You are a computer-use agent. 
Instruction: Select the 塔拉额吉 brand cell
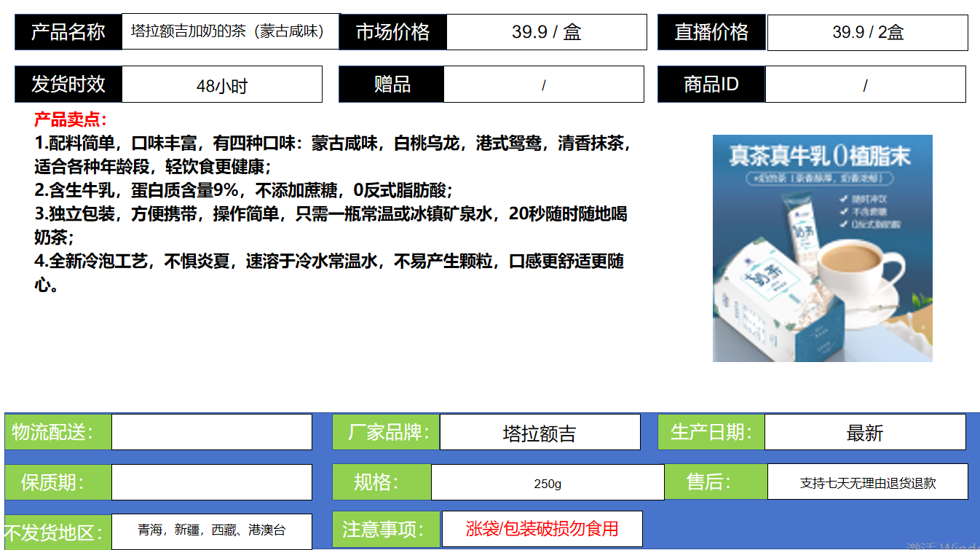540,433
